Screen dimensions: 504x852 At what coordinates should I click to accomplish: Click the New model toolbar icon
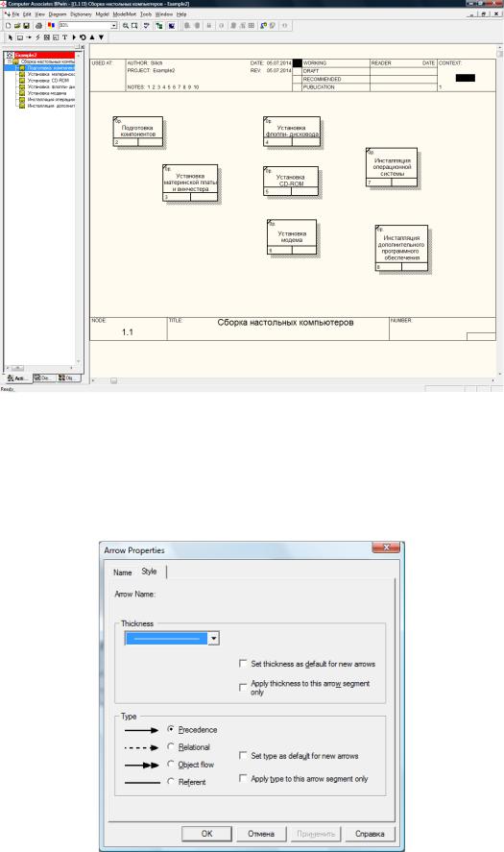click(x=8, y=26)
